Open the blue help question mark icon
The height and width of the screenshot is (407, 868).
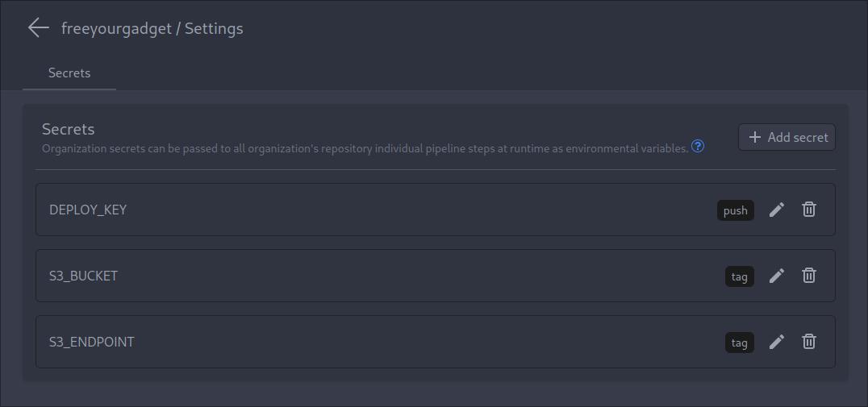(698, 147)
